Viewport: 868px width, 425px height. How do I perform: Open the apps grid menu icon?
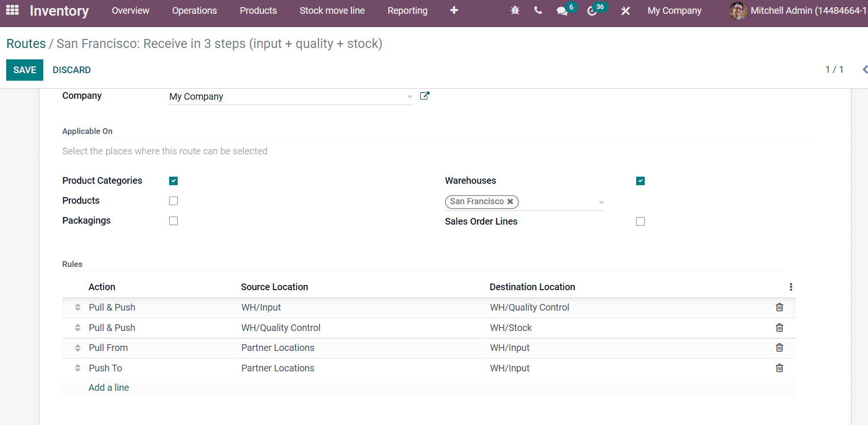click(12, 10)
